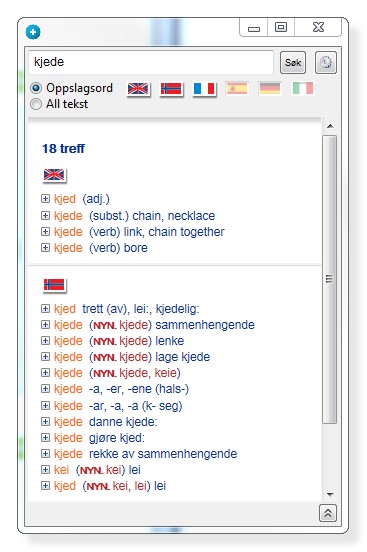Open the kjede link, chain together entry
Image resolution: width=367 pixels, height=552 pixels.
139,232
